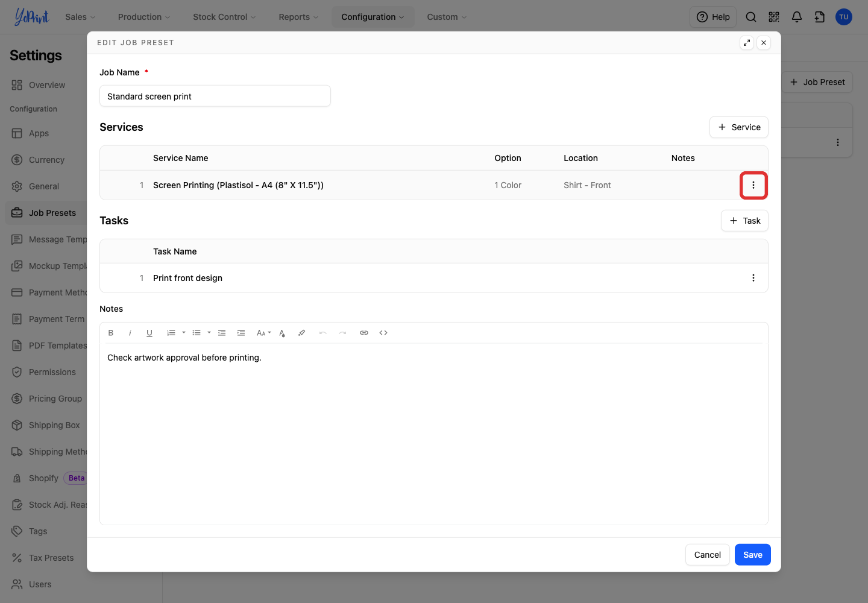Open Overview in Settings sidebar

coord(47,85)
